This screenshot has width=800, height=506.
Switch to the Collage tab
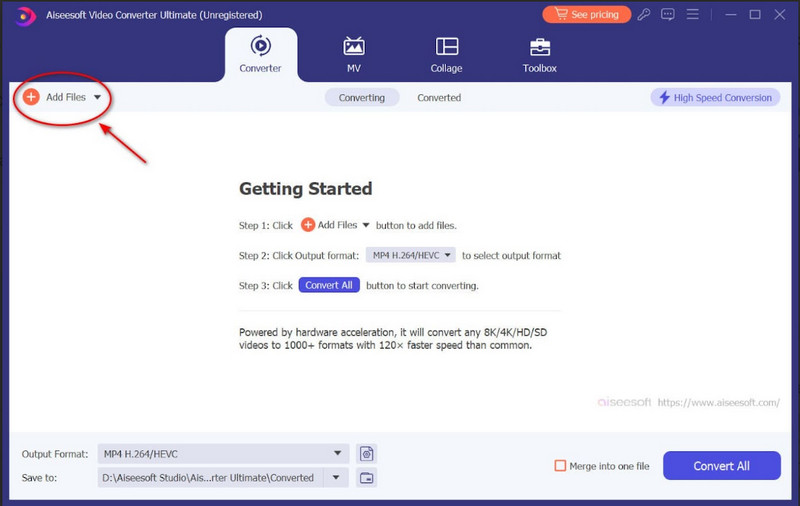tap(446, 55)
